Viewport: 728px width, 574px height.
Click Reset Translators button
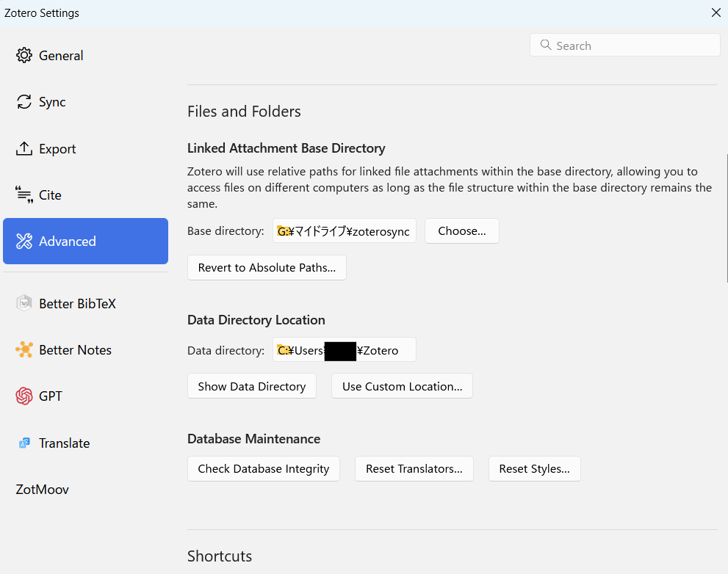coord(414,468)
